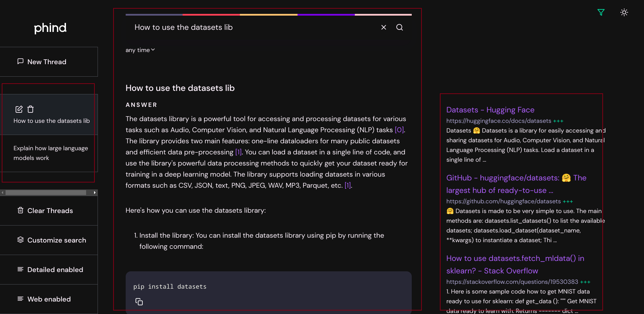Click the 'pip install datasets' code text
The height and width of the screenshot is (314, 644).
pyautogui.click(x=170, y=287)
